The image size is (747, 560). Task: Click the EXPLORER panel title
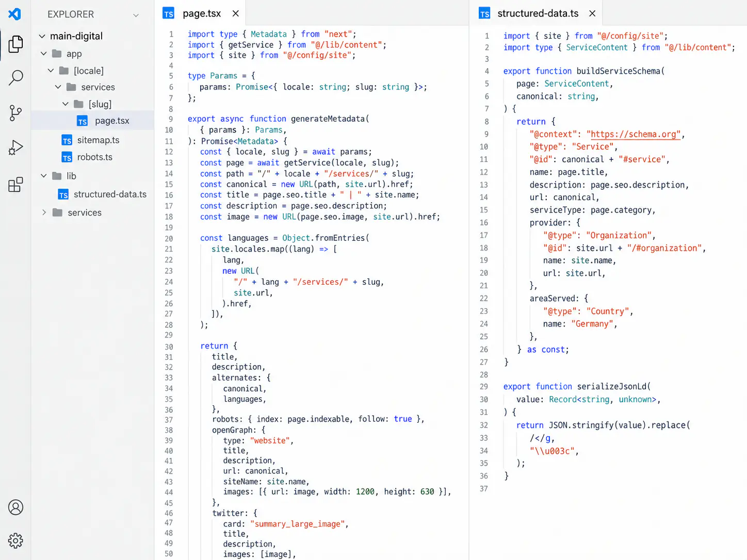pos(71,14)
